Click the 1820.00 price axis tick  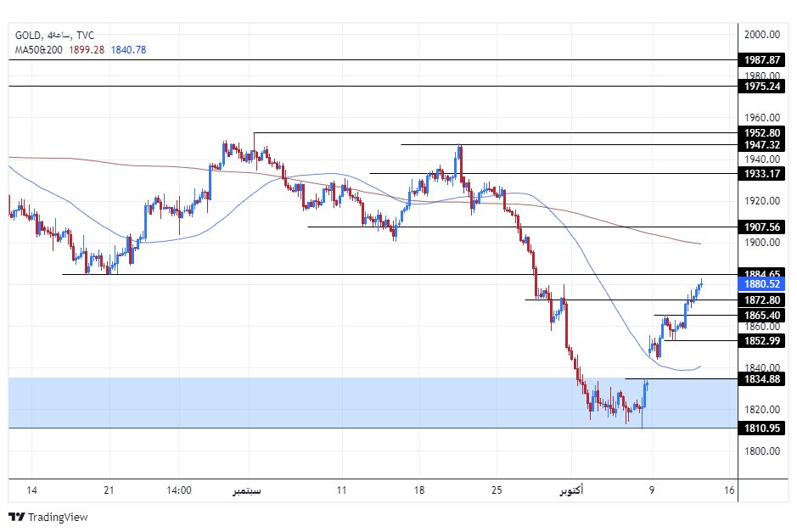coord(761,409)
